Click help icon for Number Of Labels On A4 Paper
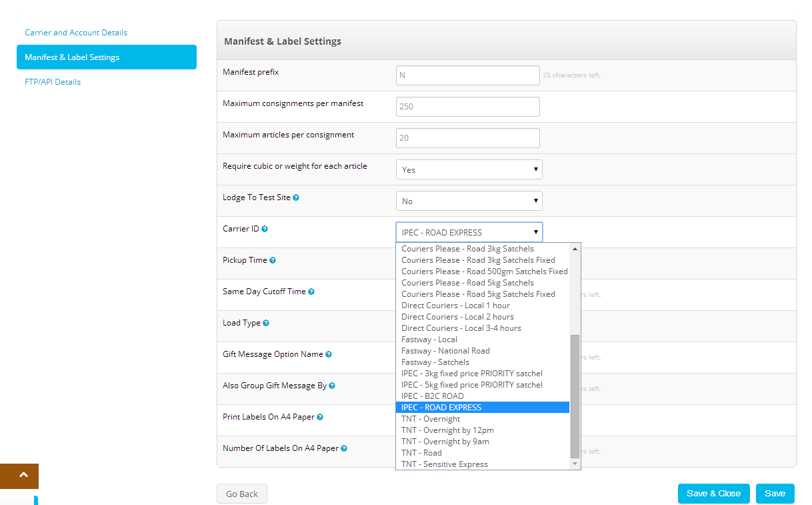This screenshot has width=812, height=505. (344, 449)
